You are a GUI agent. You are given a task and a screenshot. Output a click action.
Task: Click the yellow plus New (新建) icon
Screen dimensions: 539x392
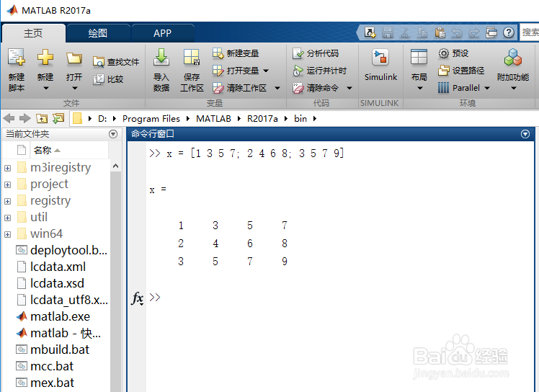tap(45, 57)
